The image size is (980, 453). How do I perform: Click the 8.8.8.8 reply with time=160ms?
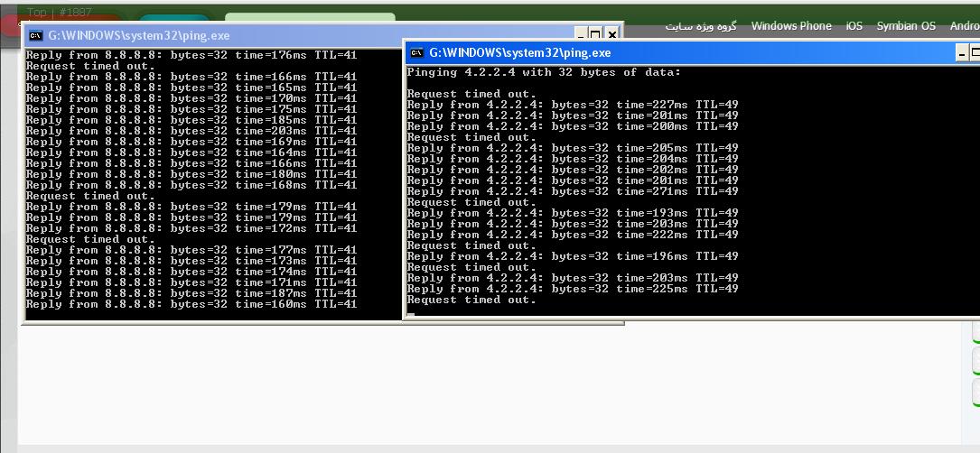[x=191, y=304]
